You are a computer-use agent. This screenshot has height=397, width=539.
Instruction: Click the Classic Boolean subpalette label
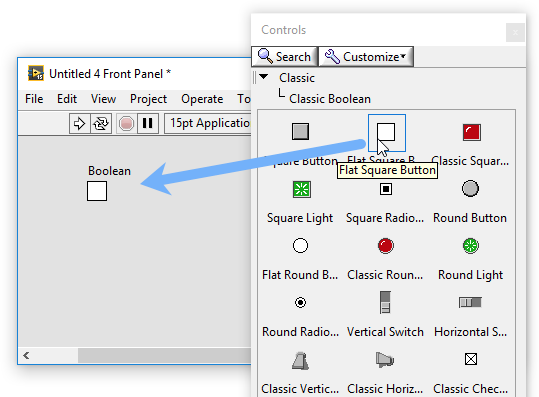tap(330, 99)
